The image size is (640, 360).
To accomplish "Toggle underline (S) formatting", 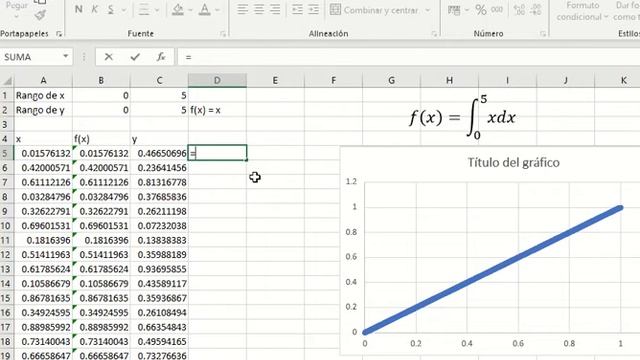I will coord(111,9).
